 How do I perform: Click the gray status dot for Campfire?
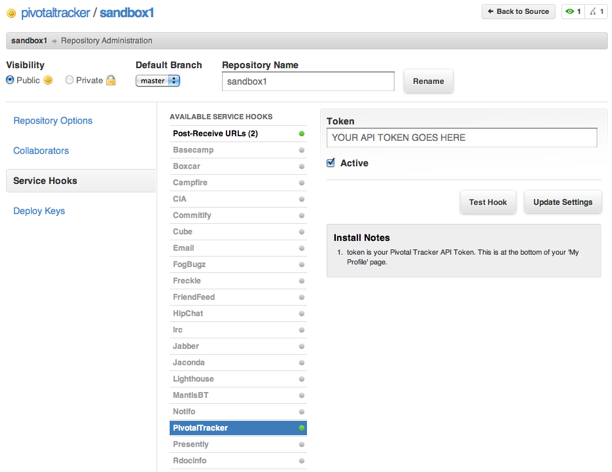point(301,183)
